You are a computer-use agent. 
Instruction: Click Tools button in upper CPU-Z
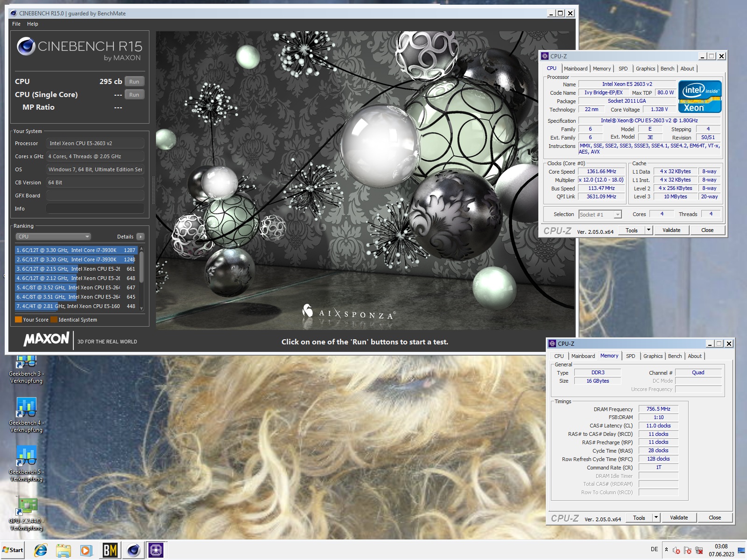point(632,231)
